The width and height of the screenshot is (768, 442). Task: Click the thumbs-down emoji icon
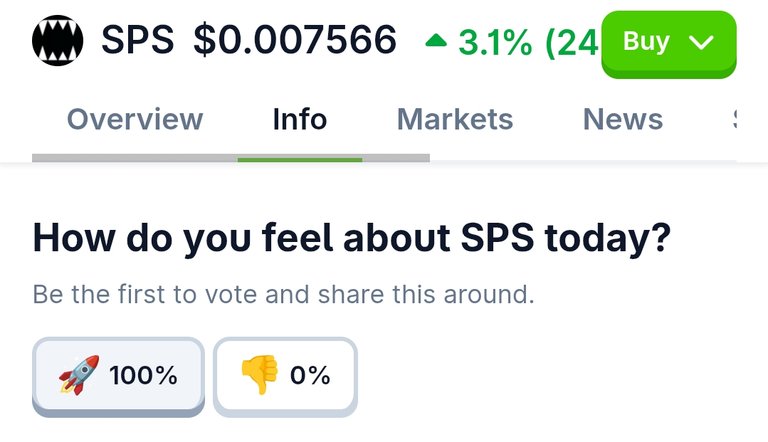point(260,375)
